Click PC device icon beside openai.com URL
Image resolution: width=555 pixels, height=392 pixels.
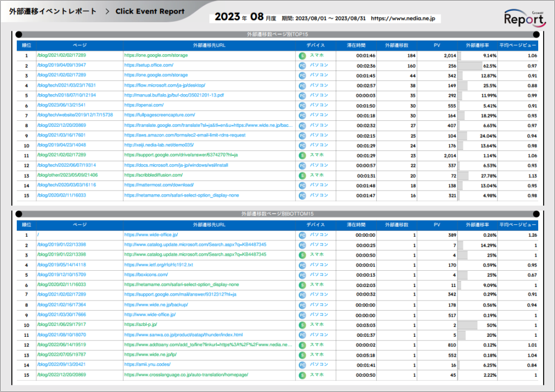pos(302,105)
